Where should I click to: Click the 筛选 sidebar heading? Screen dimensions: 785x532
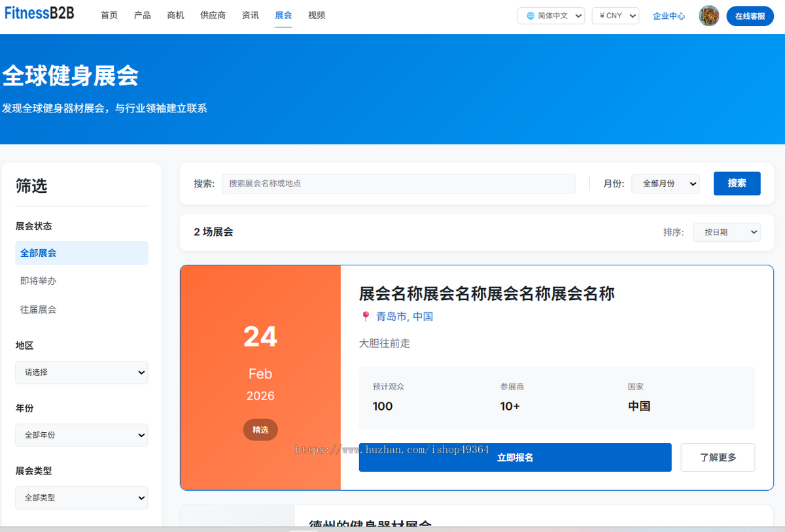click(x=31, y=186)
